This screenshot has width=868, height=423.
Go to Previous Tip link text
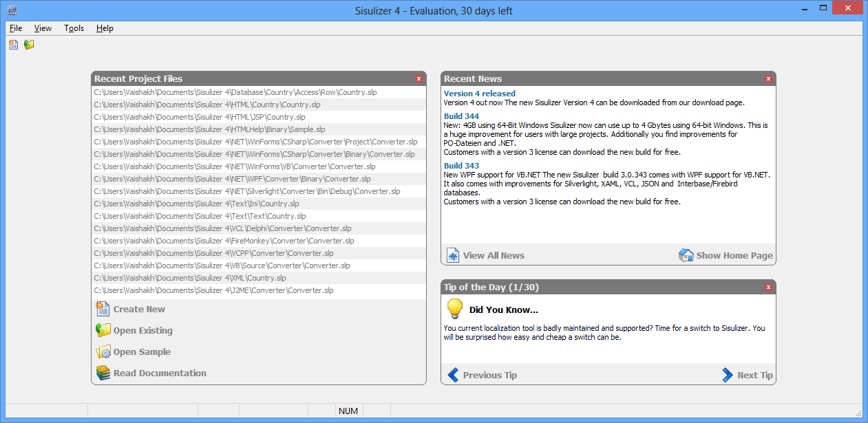(490, 375)
